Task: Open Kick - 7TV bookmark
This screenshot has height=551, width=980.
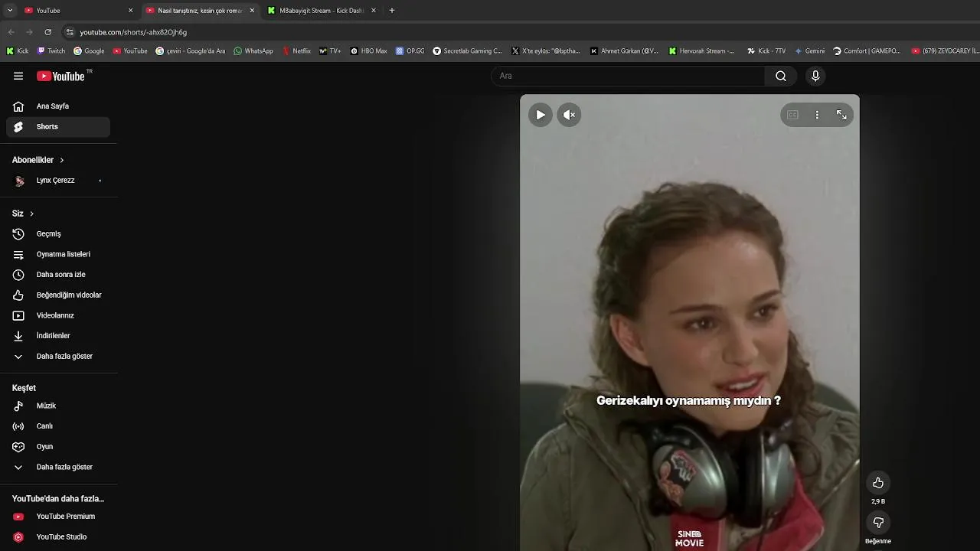Action: tap(766, 51)
